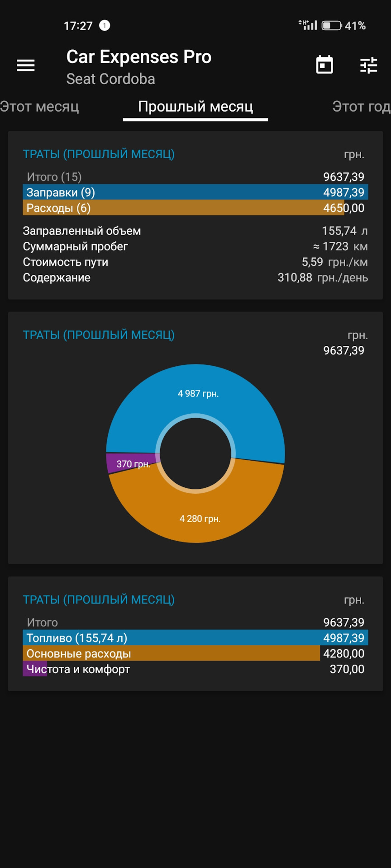The width and height of the screenshot is (391, 868).
Task: Select the Топливо (155,74 л) row
Action: click(x=195, y=638)
